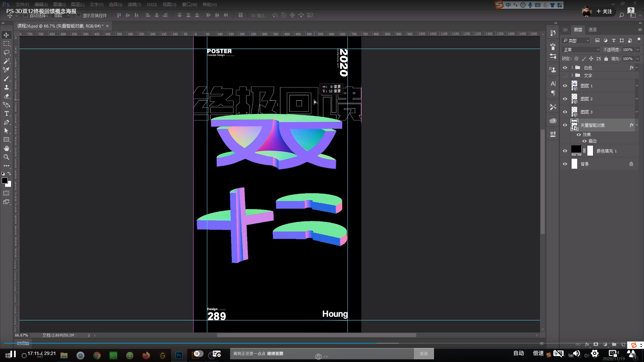644x362 pixels.
Task: Select the Move tool
Action: point(6,35)
